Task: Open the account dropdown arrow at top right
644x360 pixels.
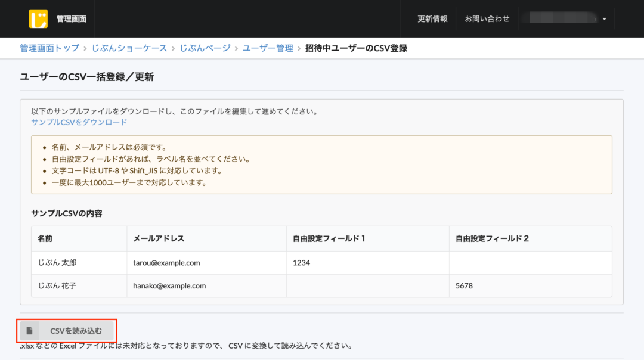Action: (603, 18)
